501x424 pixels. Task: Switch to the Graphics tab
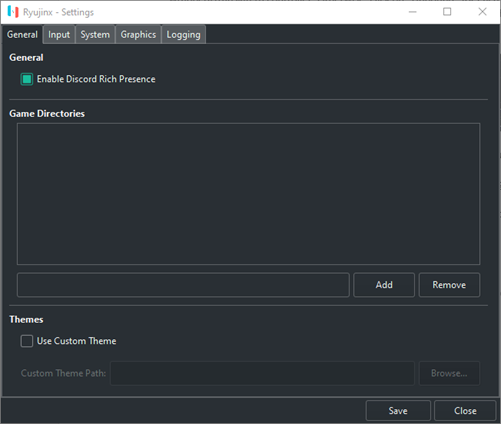[138, 35]
